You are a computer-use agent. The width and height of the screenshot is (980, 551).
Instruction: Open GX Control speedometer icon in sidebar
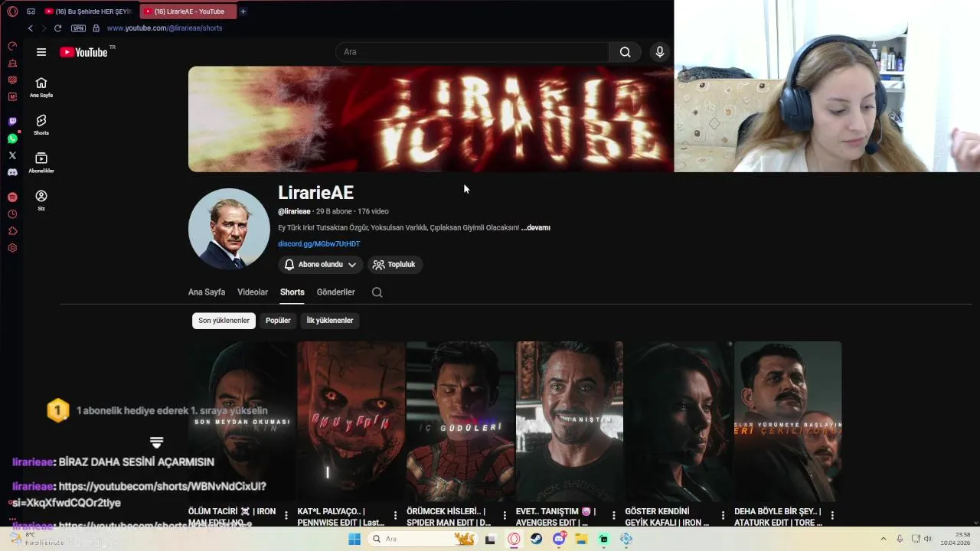click(12, 46)
